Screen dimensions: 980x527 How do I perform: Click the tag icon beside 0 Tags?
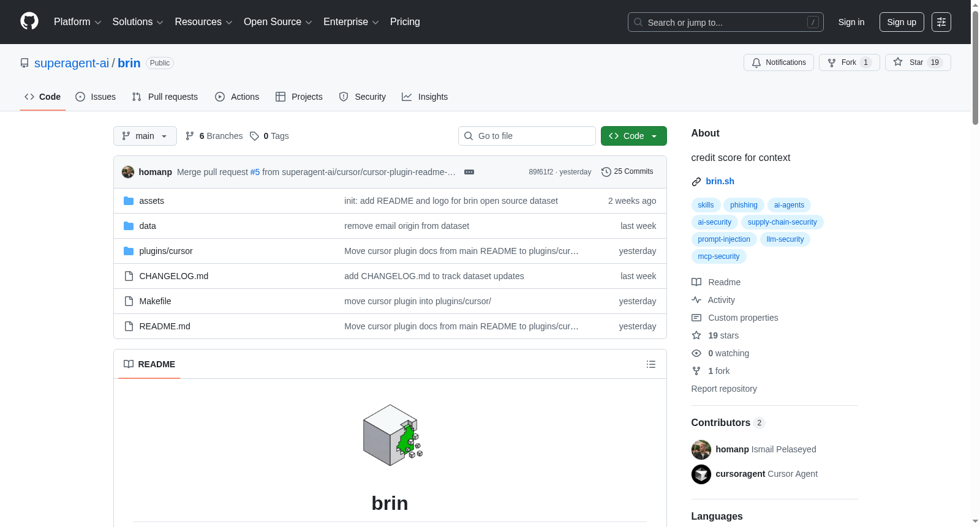(x=255, y=136)
